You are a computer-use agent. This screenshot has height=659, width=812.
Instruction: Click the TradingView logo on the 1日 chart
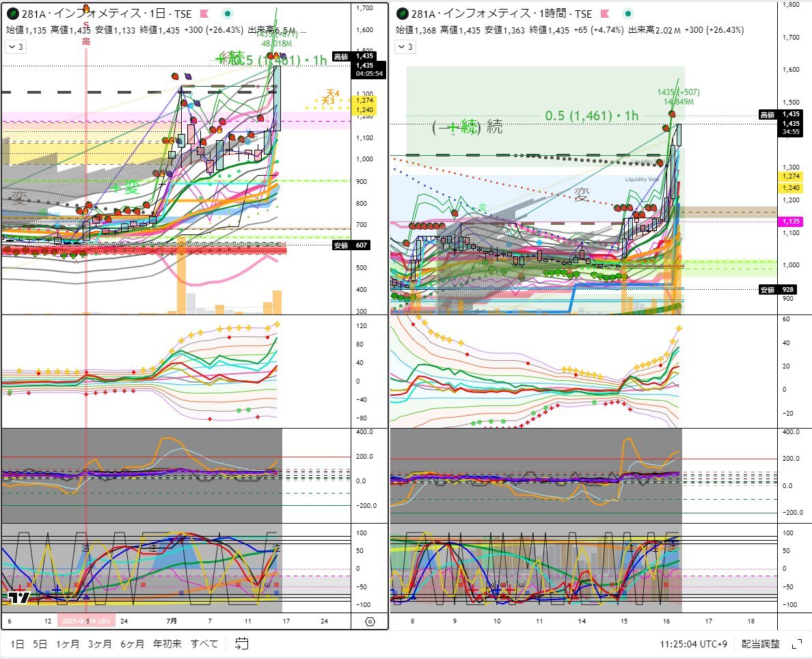18,597
